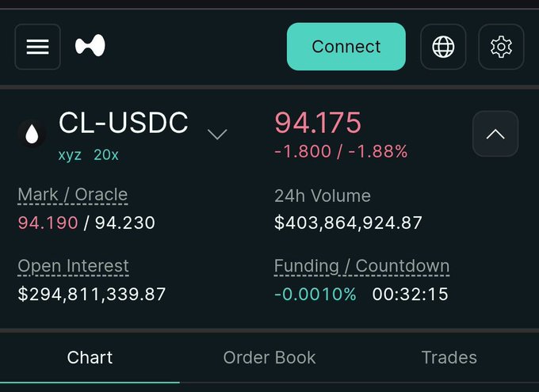539x392 pixels.
Task: Click the CL oil drop token icon
Action: (x=32, y=135)
